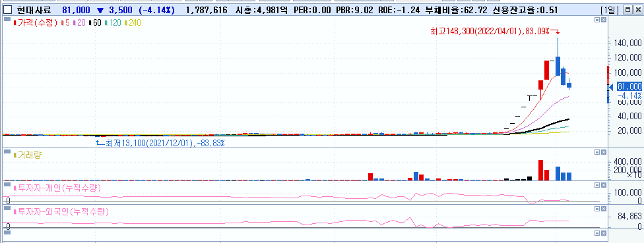Open the price chart panel's top-left handle icon
The image size is (644, 243).
(7, 19)
